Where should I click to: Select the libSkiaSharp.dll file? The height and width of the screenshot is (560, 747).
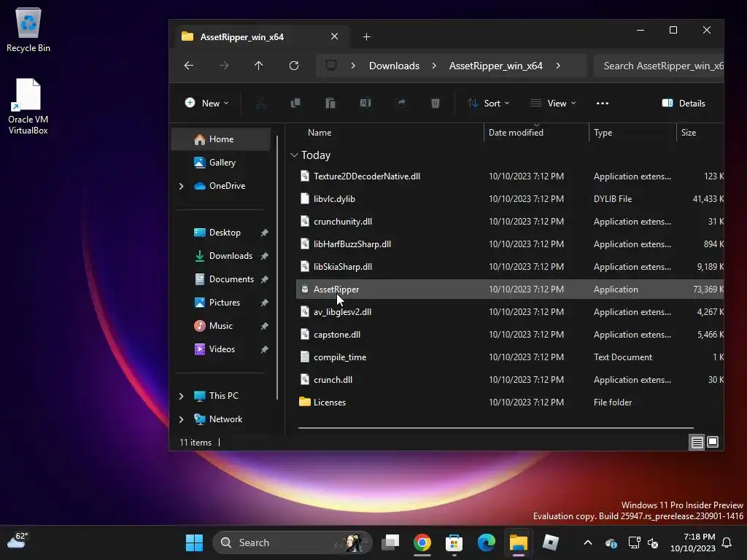coord(510,267)
